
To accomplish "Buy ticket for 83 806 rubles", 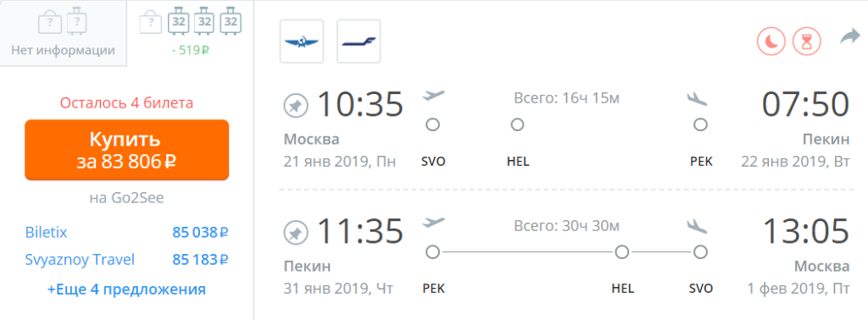I will coord(127,149).
